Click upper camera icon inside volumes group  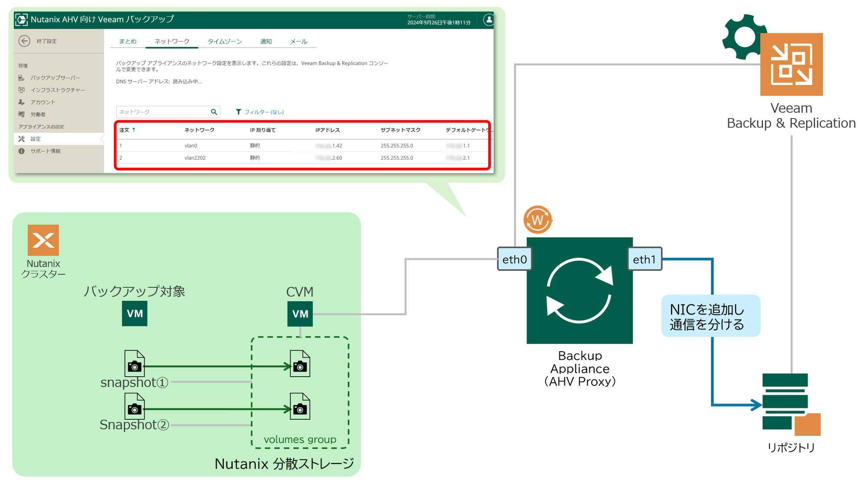click(300, 363)
